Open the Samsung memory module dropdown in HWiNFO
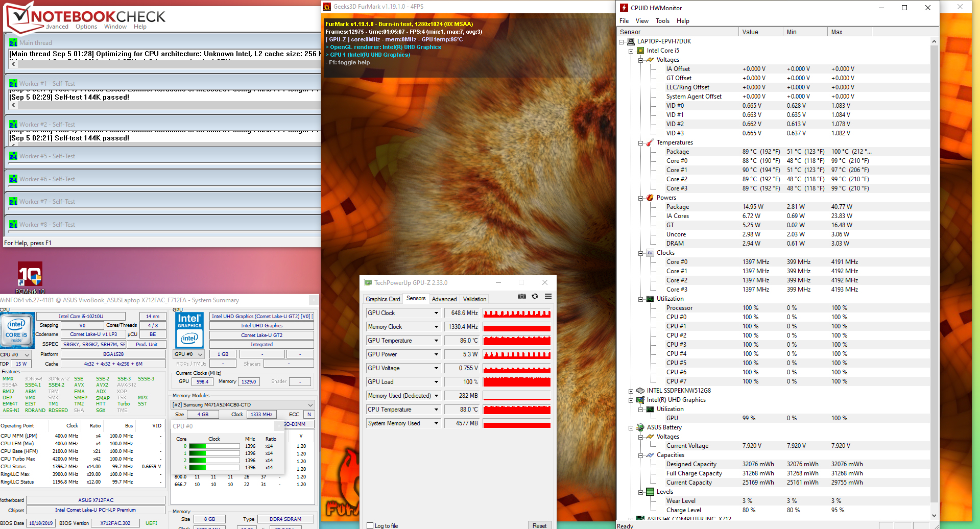 pos(243,405)
